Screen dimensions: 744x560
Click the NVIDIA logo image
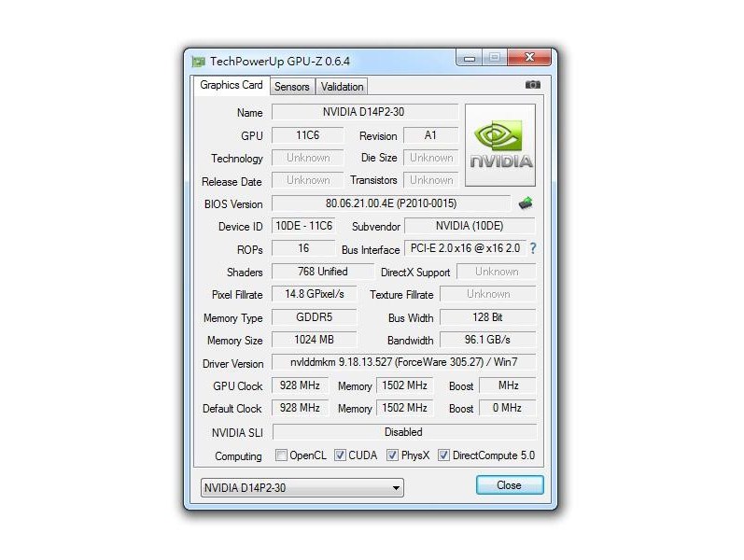(x=500, y=145)
